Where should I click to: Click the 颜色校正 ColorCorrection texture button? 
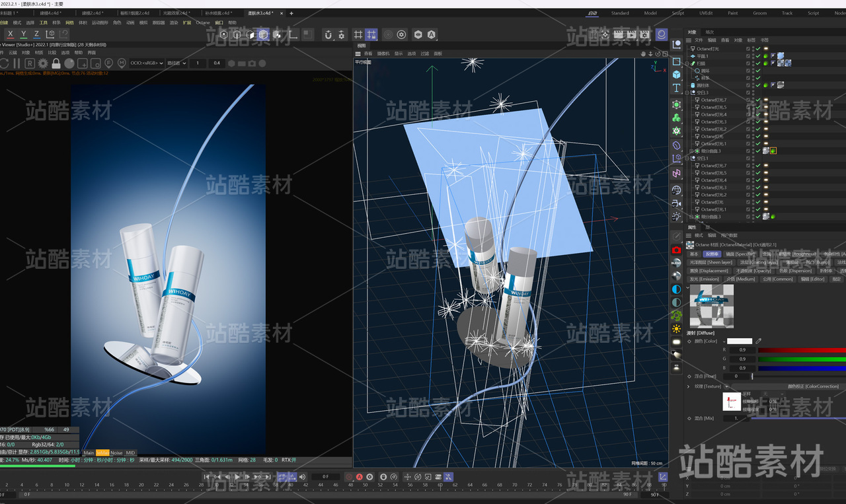coord(812,386)
